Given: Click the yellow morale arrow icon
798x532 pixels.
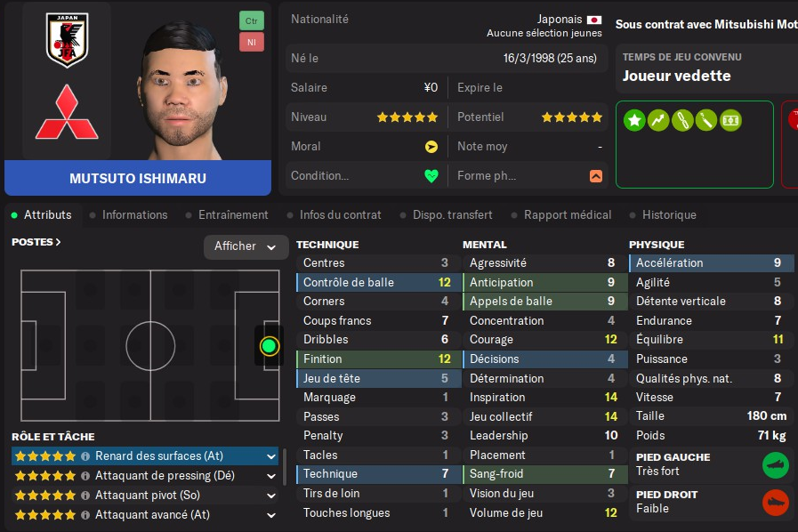Looking at the screenshot, I should [431, 146].
